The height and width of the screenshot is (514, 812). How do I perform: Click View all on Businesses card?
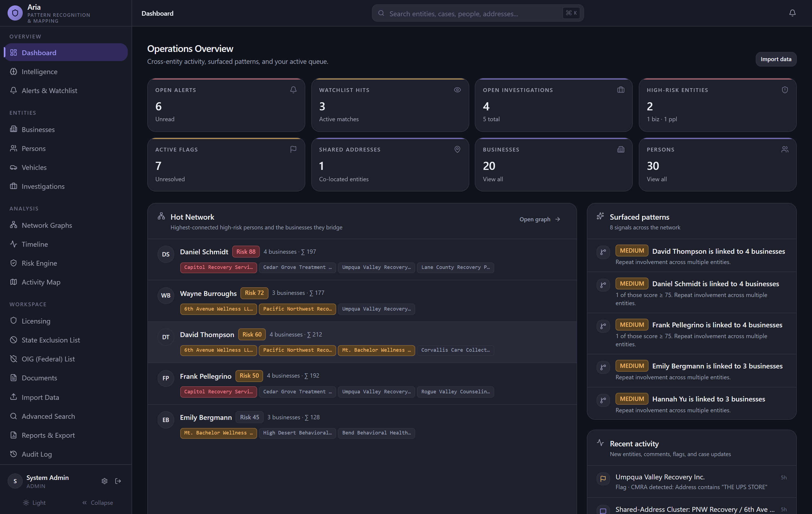(x=493, y=179)
